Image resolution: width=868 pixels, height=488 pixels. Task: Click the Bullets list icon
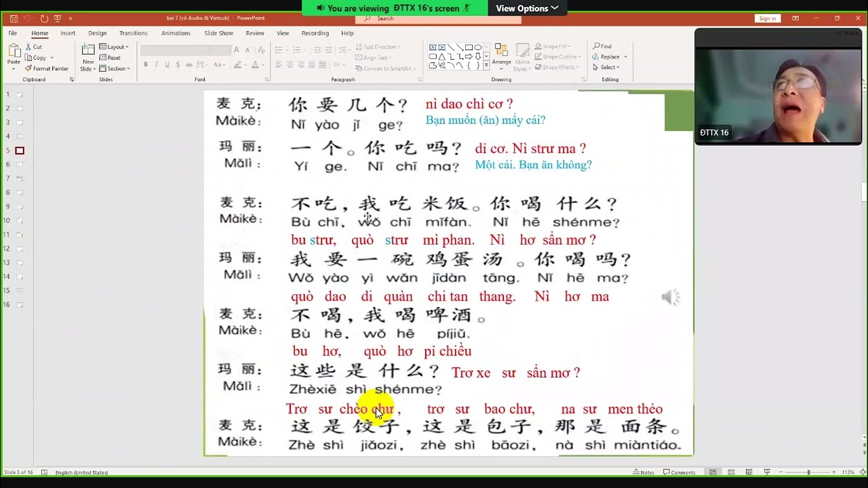(x=280, y=50)
